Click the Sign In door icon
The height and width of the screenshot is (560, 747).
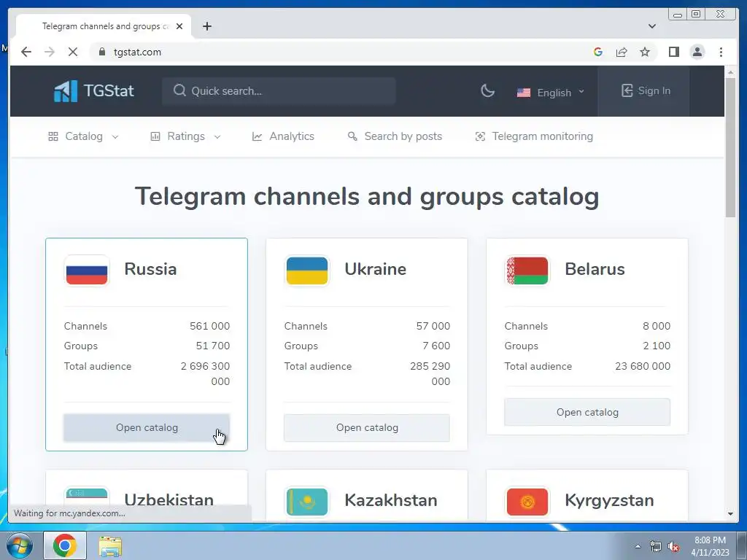(x=627, y=90)
